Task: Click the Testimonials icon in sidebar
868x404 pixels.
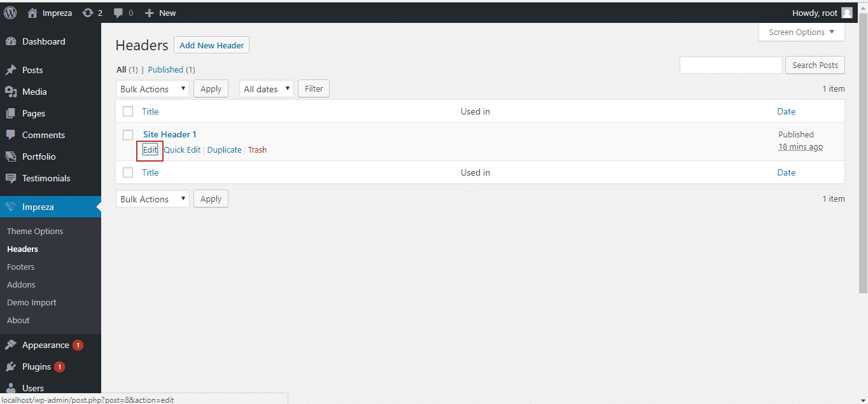Action: [11, 178]
